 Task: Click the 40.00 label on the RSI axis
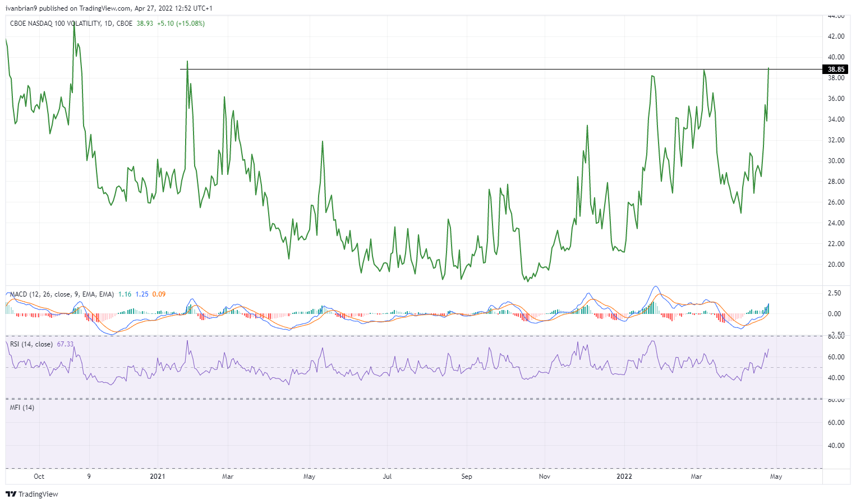click(x=836, y=378)
